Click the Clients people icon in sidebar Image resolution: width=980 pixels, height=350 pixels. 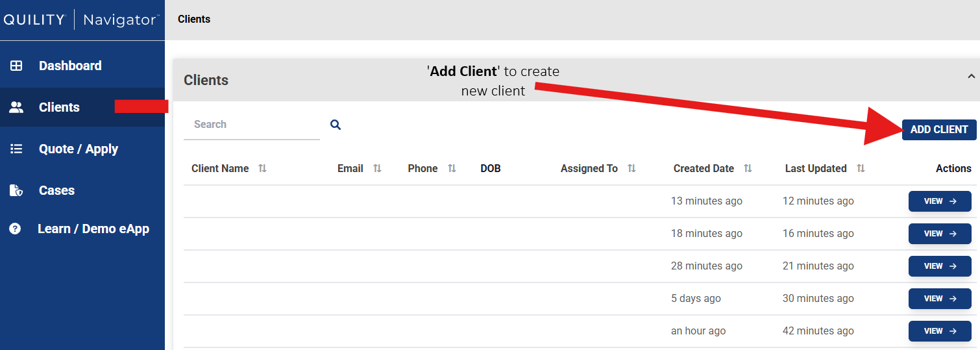click(16, 108)
